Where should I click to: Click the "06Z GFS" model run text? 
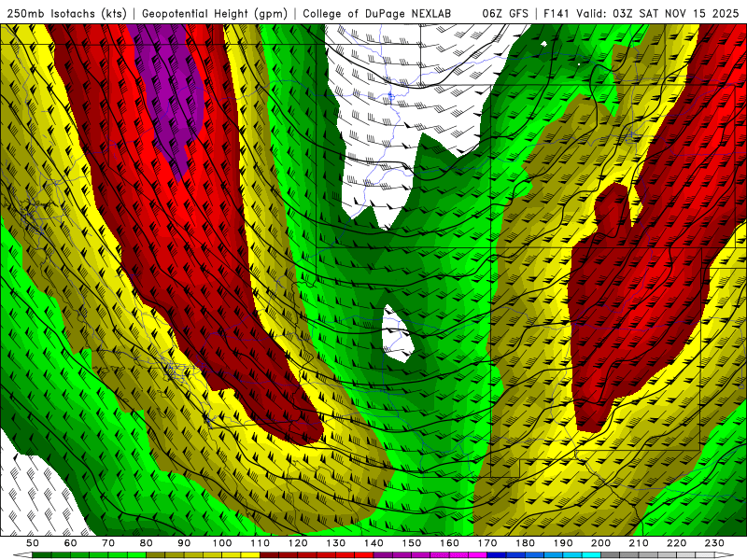505,14
